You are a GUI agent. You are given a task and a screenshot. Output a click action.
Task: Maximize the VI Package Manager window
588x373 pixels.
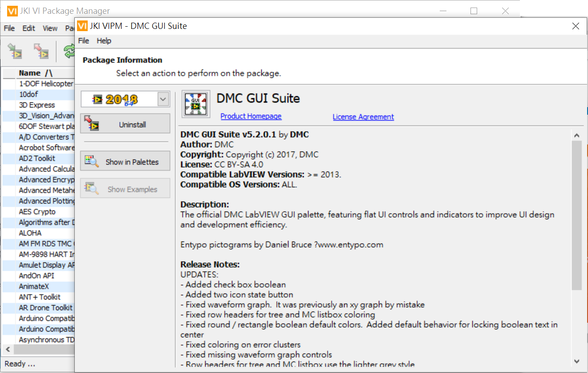[474, 11]
